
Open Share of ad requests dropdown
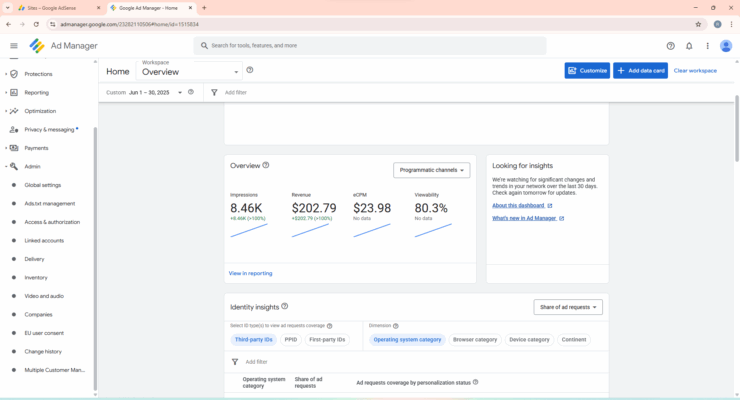(568, 307)
